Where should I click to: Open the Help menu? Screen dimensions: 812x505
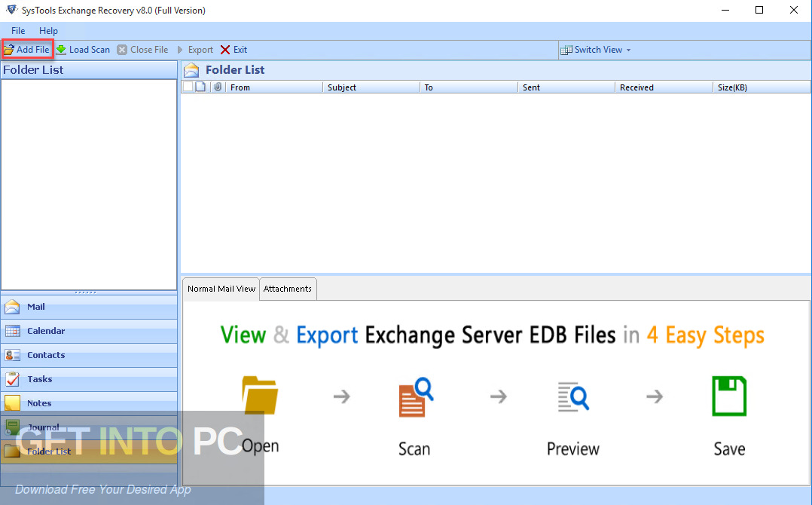(48, 31)
